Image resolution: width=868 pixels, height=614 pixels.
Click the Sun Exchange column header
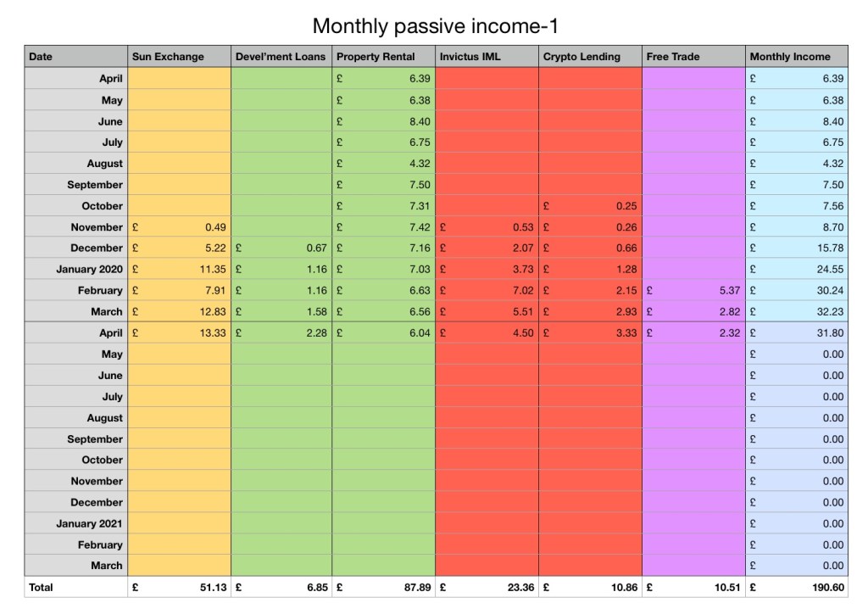(179, 57)
